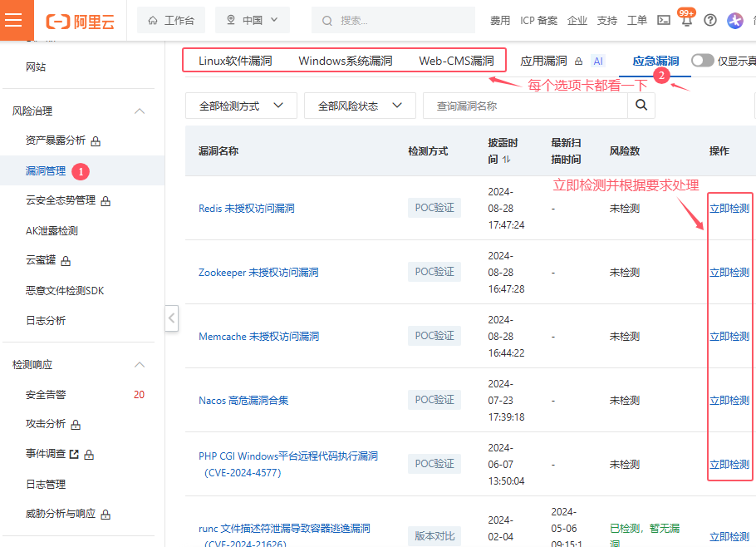The image size is (756, 547).
Task: Open 安全告警 in the sidebar
Action: click(x=46, y=395)
